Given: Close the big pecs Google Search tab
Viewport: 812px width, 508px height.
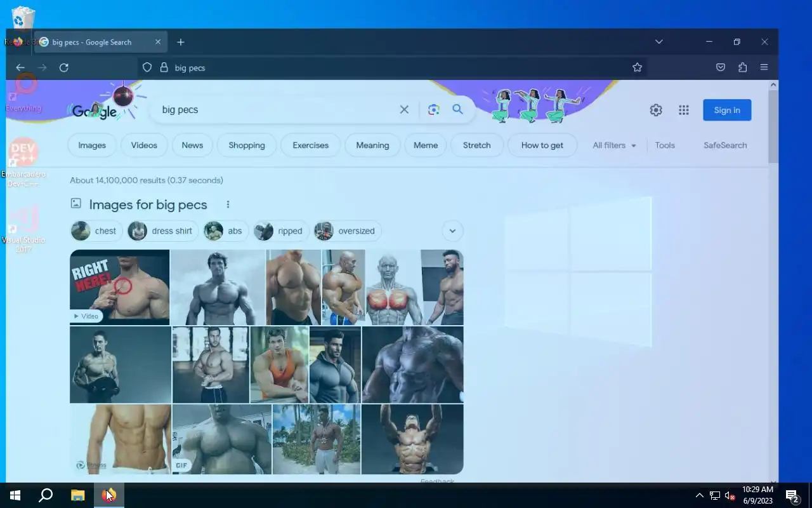Looking at the screenshot, I should coord(158,42).
